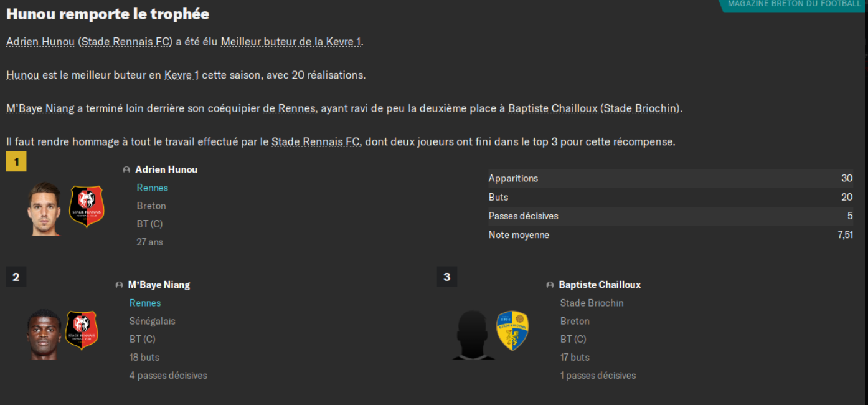Viewport: 868px width, 405px height.
Task: Click the 'Buts' row in Hunou's stats table
Action: [671, 197]
